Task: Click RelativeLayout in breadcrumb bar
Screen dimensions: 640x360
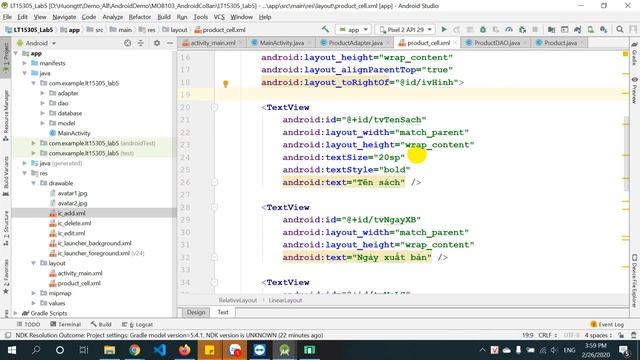Action: coord(238,300)
